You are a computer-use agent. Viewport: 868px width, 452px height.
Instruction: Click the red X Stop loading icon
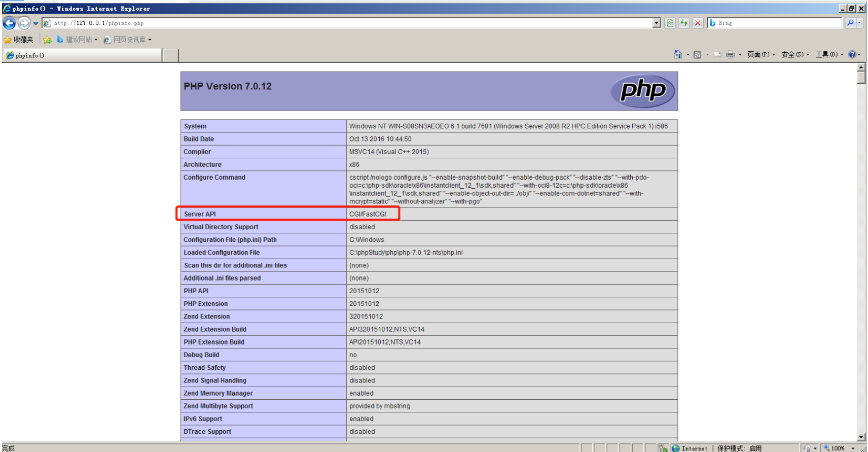click(x=698, y=23)
